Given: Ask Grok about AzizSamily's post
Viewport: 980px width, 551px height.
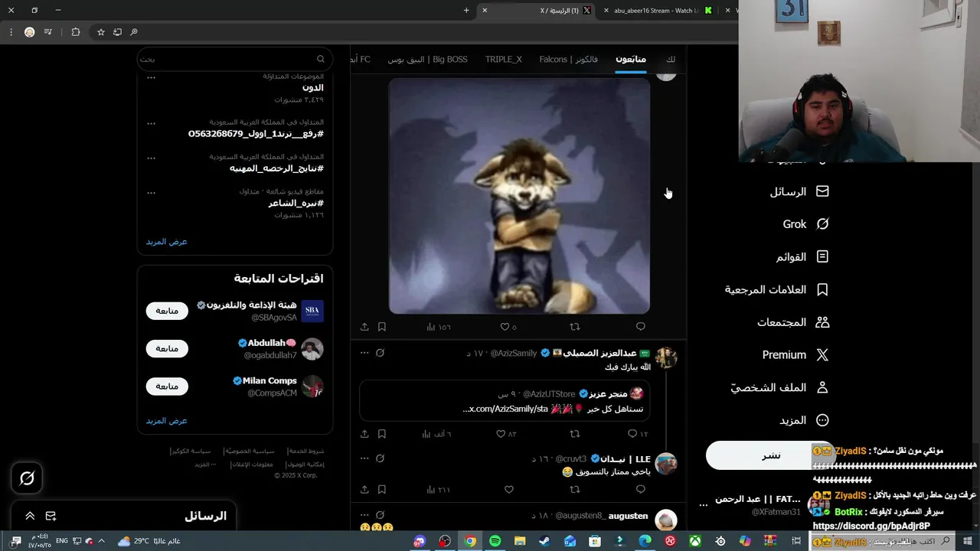Looking at the screenshot, I should pyautogui.click(x=380, y=353).
